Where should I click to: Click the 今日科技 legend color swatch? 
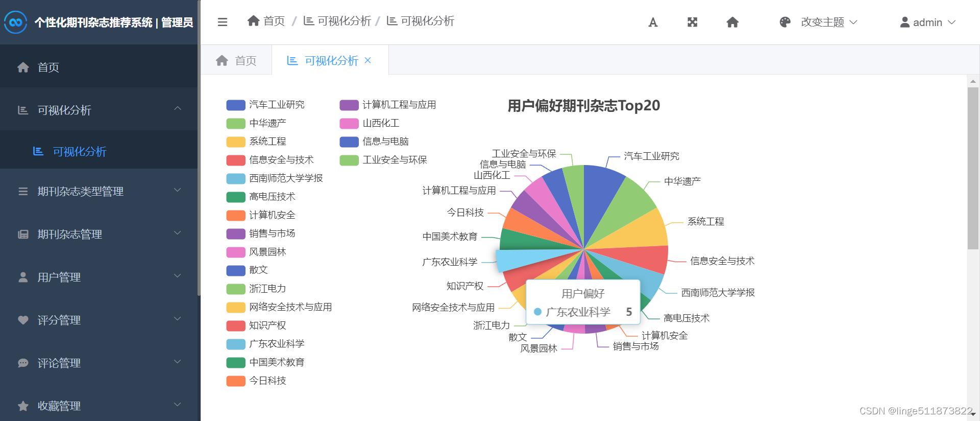236,381
